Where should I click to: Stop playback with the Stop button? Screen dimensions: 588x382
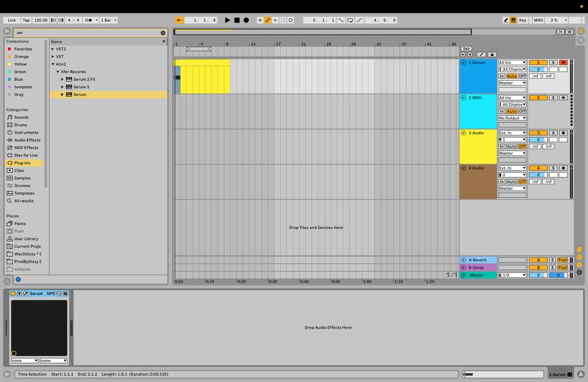[x=237, y=20]
